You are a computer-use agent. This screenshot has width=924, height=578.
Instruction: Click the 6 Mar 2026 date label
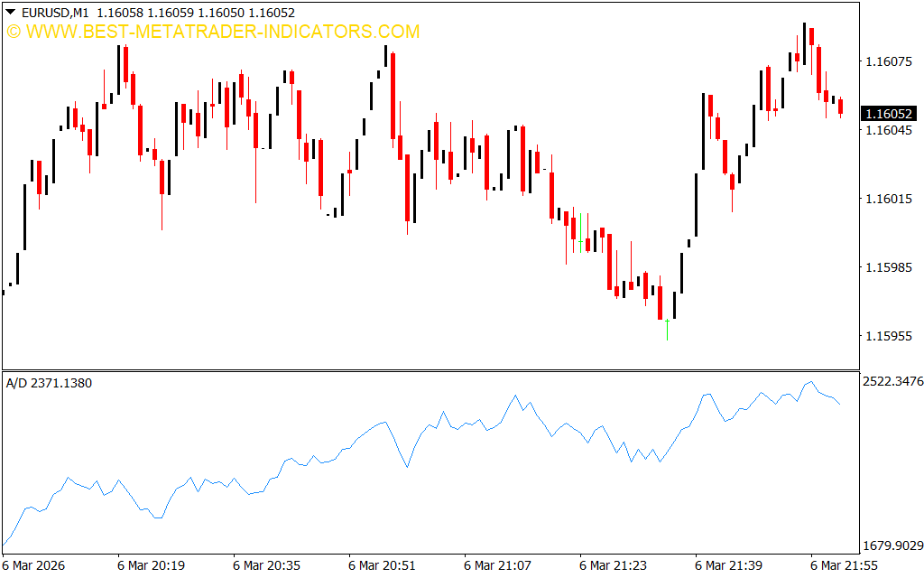click(33, 565)
